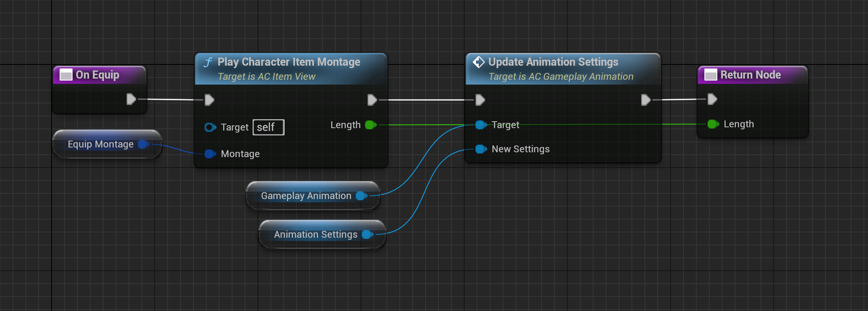The image size is (868, 311).
Task: Click Play Character Item Montage execution output pin
Action: coord(372,100)
